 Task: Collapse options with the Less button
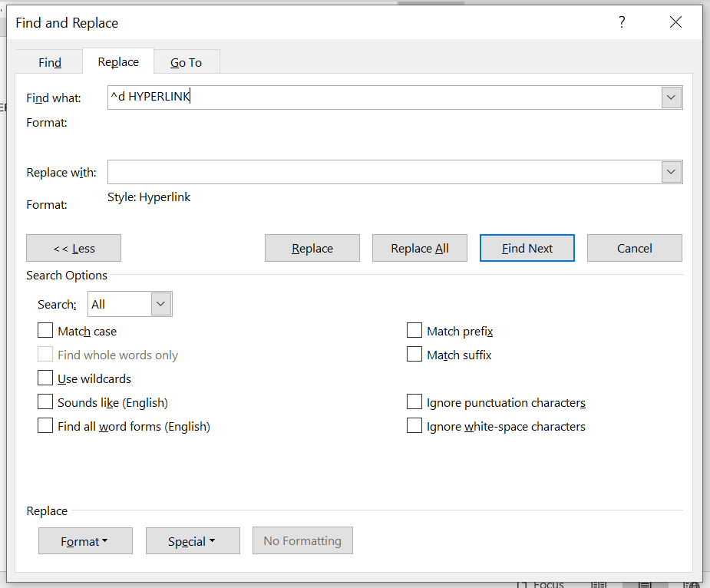(74, 248)
